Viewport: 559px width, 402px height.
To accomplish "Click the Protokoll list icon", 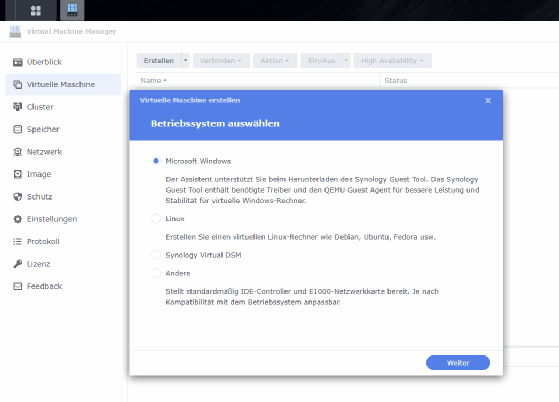I will (x=17, y=241).
